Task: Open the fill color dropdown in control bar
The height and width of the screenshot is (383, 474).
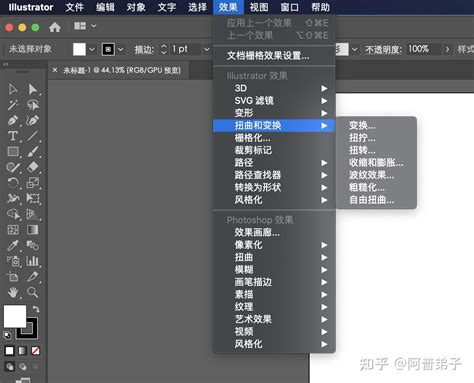Action: click(92, 50)
